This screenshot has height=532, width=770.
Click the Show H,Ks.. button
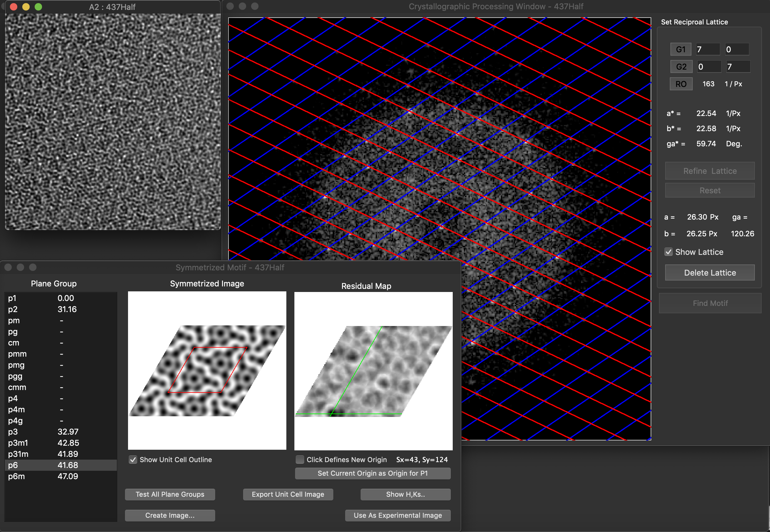(405, 494)
